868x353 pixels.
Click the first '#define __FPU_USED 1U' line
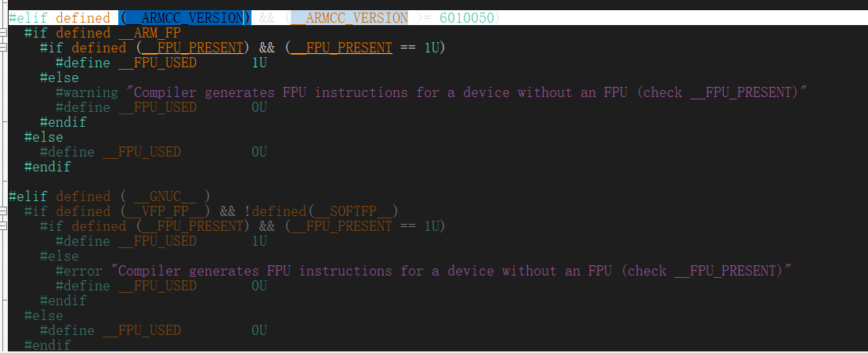tap(161, 63)
